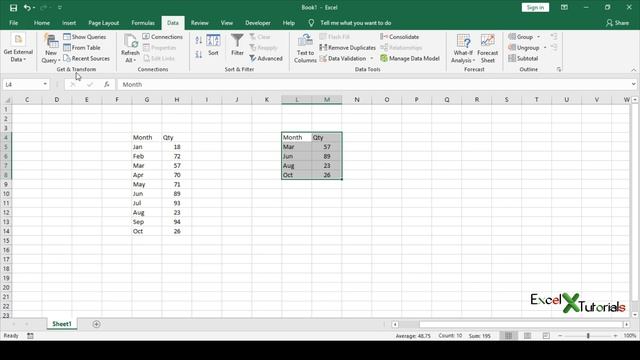Click Show Queries
Screen dimensions: 640x360
click(x=85, y=37)
